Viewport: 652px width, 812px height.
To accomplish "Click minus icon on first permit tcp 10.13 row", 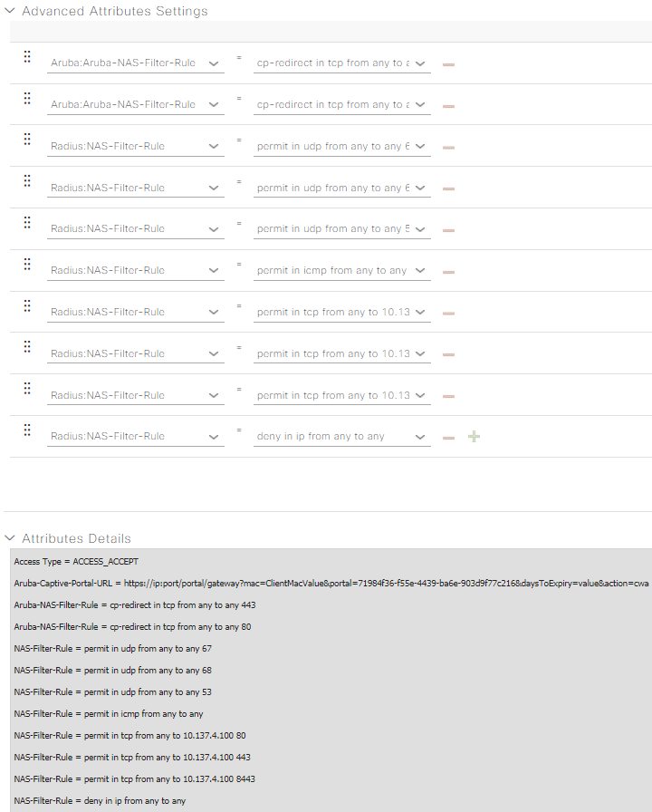I will (x=448, y=314).
